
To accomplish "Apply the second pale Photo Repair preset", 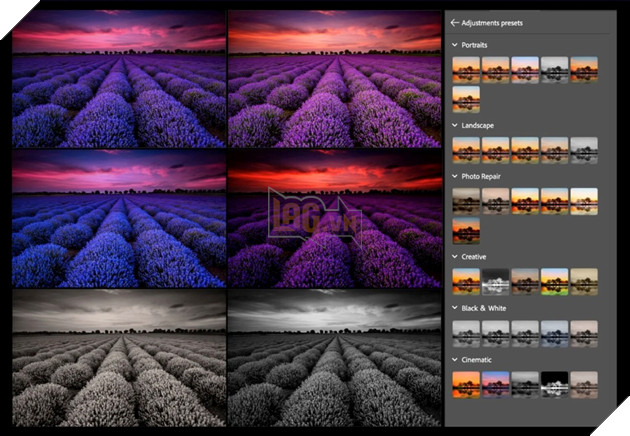I will [x=495, y=201].
